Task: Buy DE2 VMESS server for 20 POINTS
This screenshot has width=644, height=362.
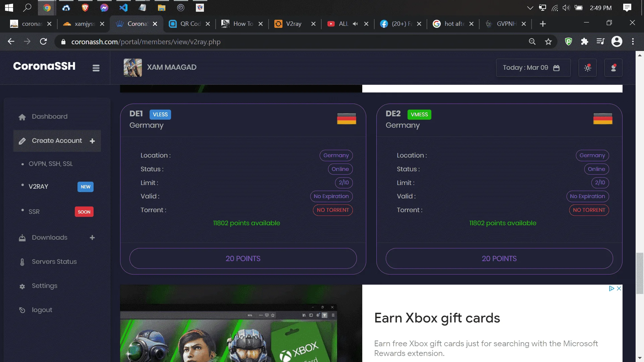Action: click(x=499, y=258)
